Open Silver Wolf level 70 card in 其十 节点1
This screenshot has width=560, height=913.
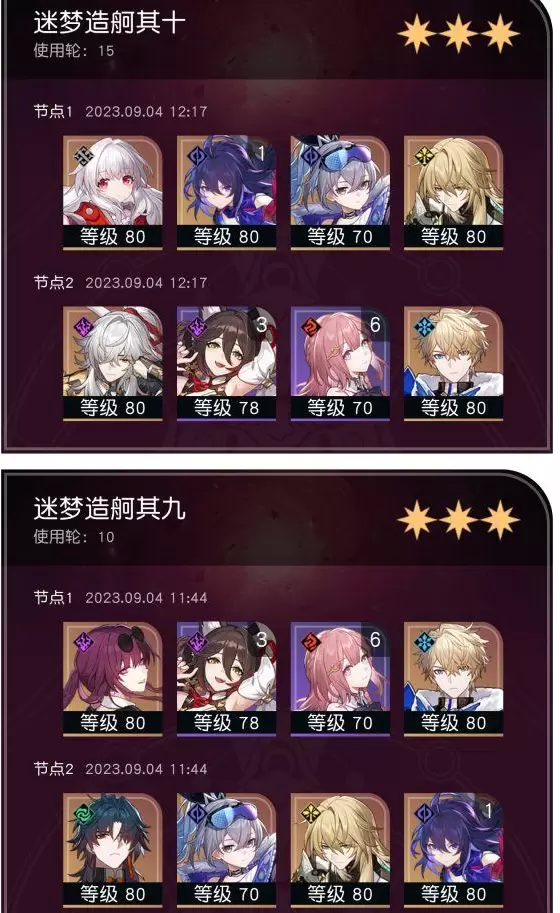coord(340,193)
